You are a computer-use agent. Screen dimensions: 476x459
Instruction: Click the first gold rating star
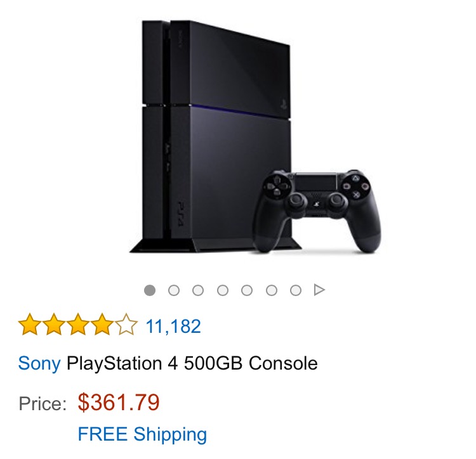29,325
